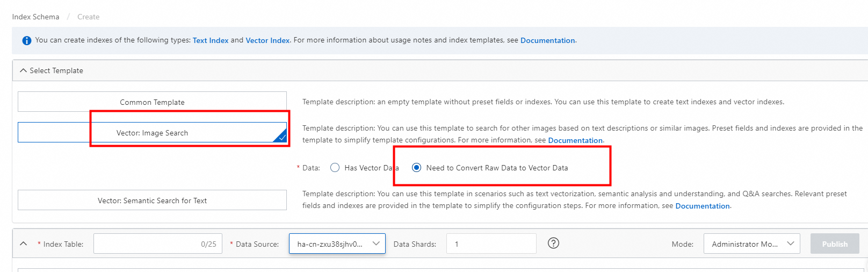This screenshot has height=272, width=868.
Task: Collapse the Select Template section chevron
Action: click(x=23, y=70)
